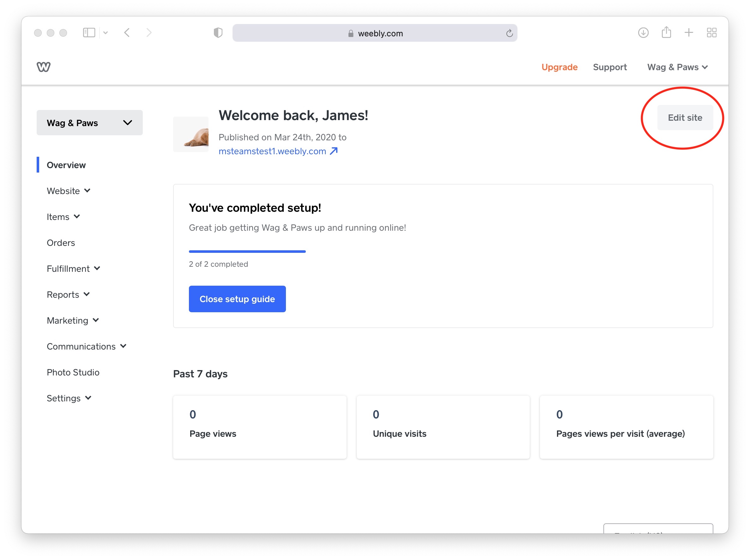Click Close setup guide button
Viewport: 750px width, 560px height.
[x=237, y=299]
